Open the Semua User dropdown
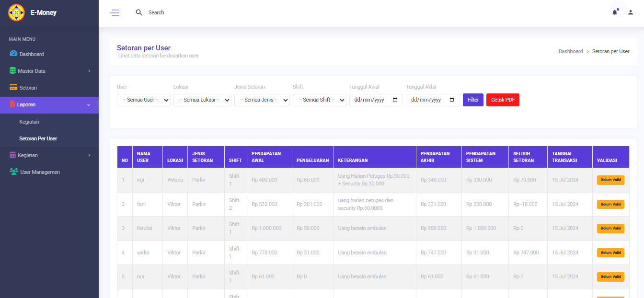The image size is (644, 298). [x=143, y=100]
